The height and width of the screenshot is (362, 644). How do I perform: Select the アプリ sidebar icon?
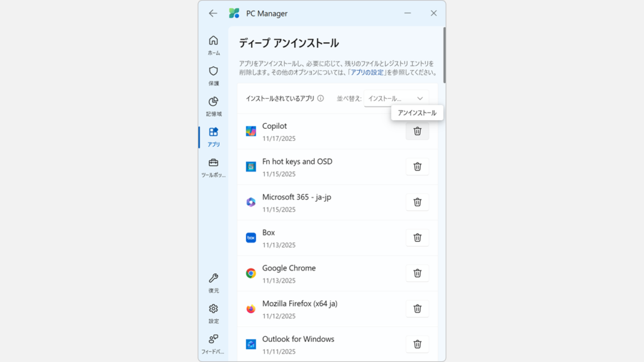pos(214,134)
